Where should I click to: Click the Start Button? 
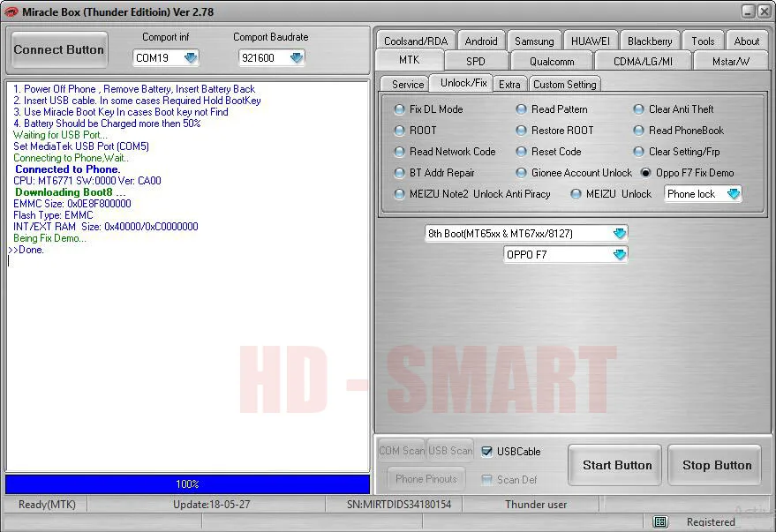point(615,465)
